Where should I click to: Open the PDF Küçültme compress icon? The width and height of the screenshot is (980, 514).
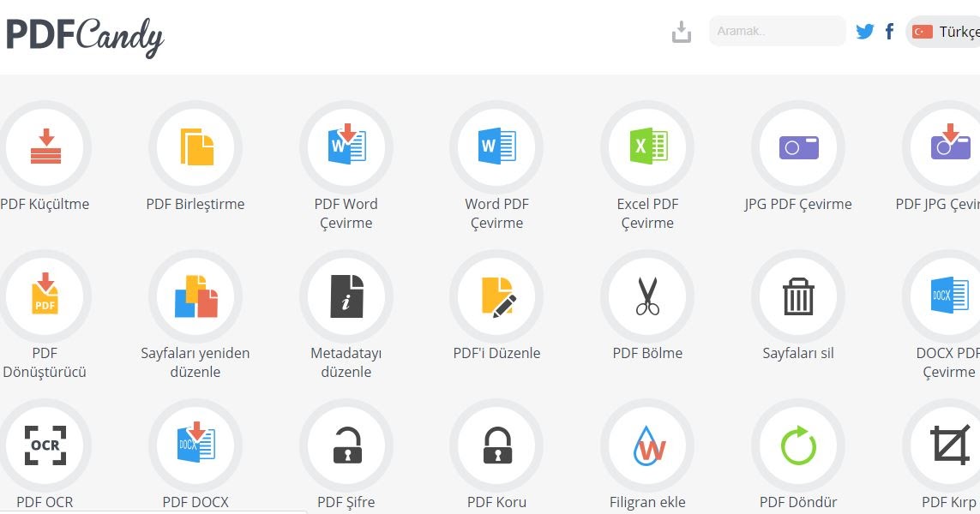click(45, 147)
